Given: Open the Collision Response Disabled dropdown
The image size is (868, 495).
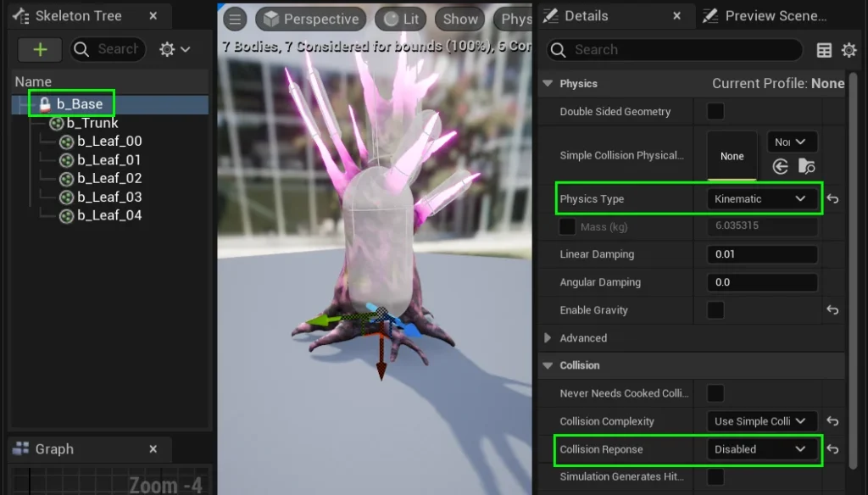Looking at the screenshot, I should pyautogui.click(x=760, y=449).
